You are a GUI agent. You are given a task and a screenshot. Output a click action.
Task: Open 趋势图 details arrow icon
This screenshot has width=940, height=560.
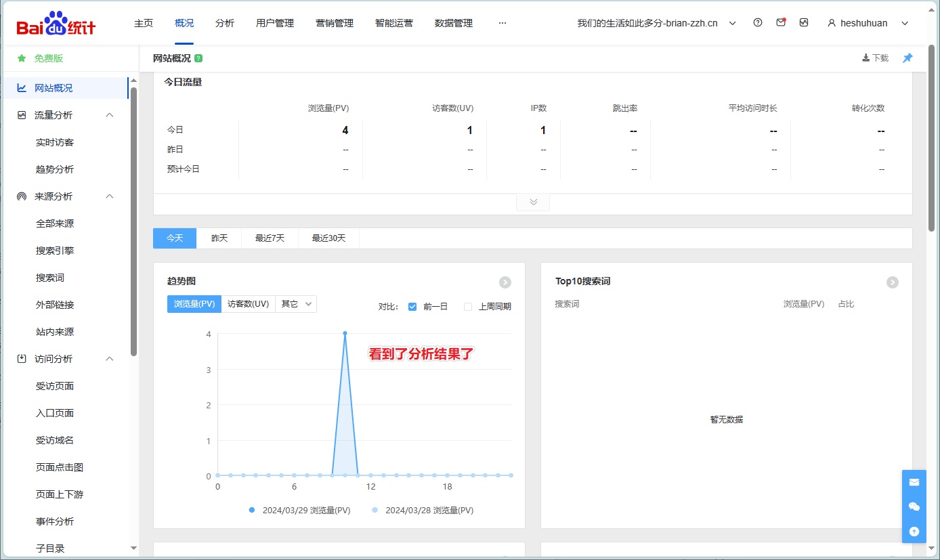click(x=505, y=282)
